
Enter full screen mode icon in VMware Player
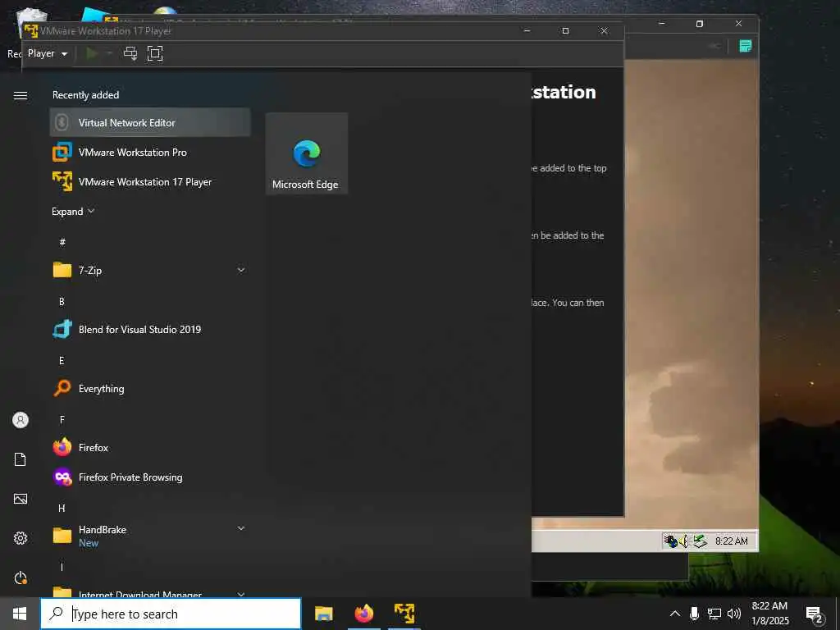(155, 53)
